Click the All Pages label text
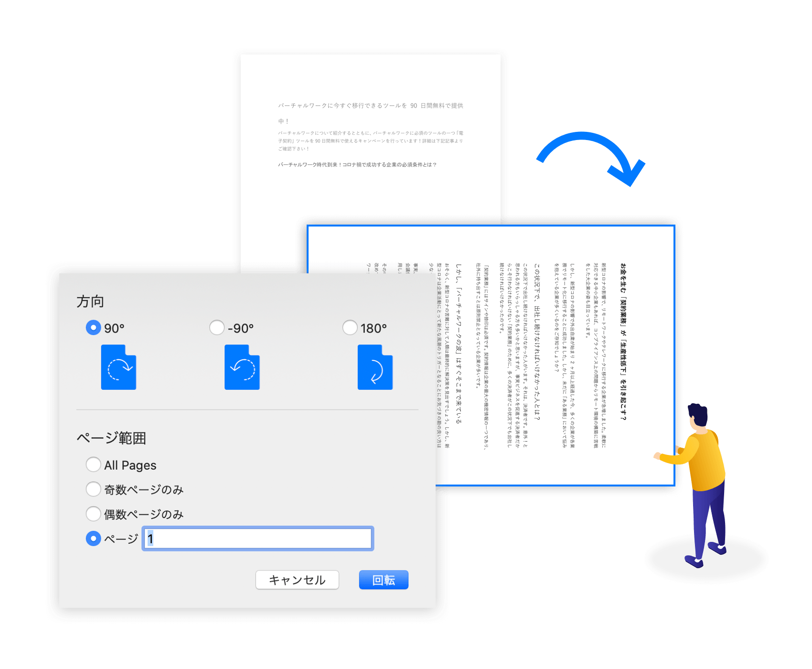The width and height of the screenshot is (812, 669). click(130, 465)
